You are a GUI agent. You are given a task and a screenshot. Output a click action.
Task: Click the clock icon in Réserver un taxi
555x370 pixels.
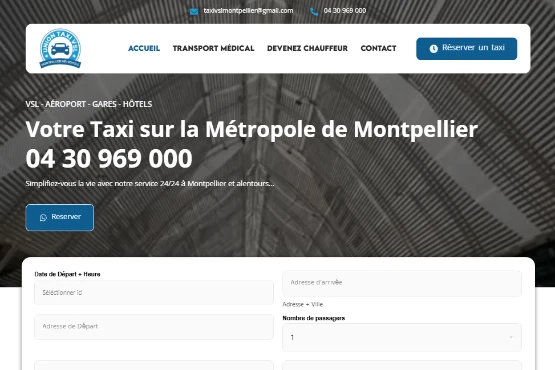tap(434, 49)
